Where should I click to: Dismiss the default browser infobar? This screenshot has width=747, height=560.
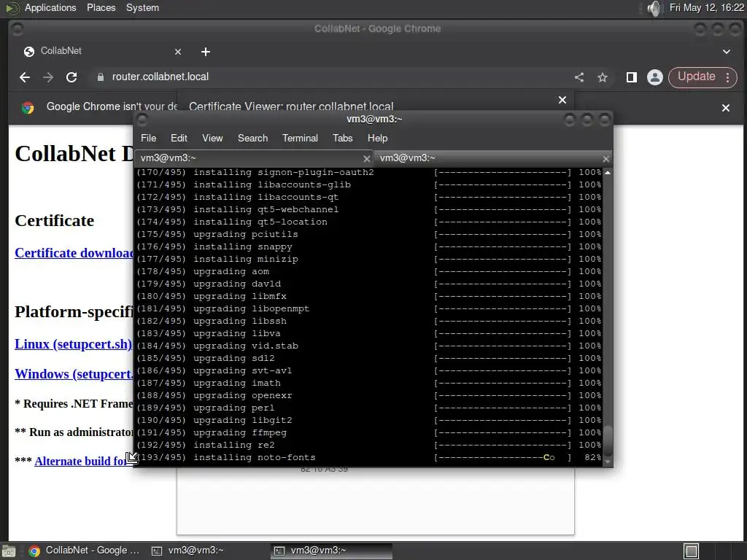click(726, 108)
